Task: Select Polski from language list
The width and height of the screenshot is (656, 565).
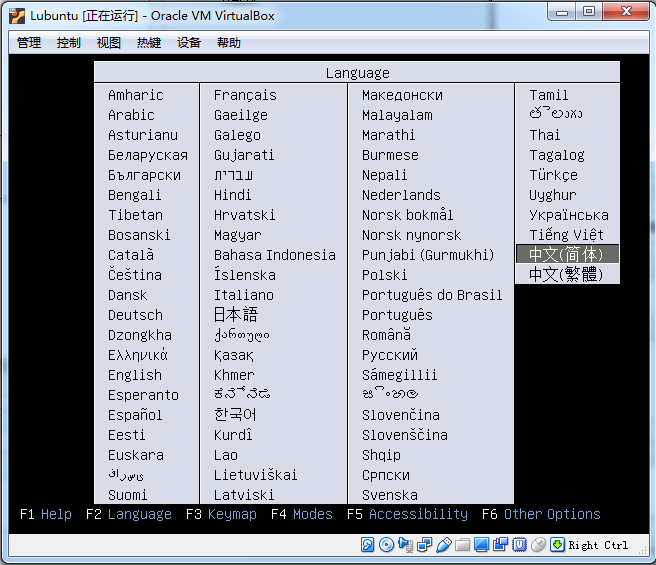Action: [384, 275]
